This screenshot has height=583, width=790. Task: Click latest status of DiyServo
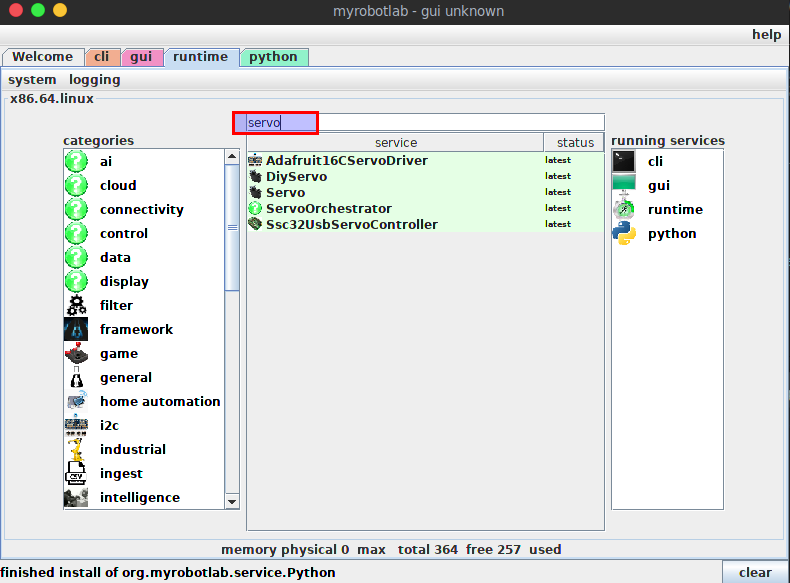pyautogui.click(x=558, y=176)
